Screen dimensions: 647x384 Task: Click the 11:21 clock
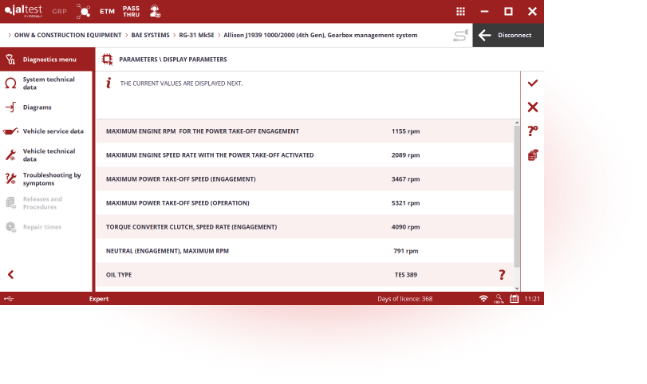[x=532, y=299]
